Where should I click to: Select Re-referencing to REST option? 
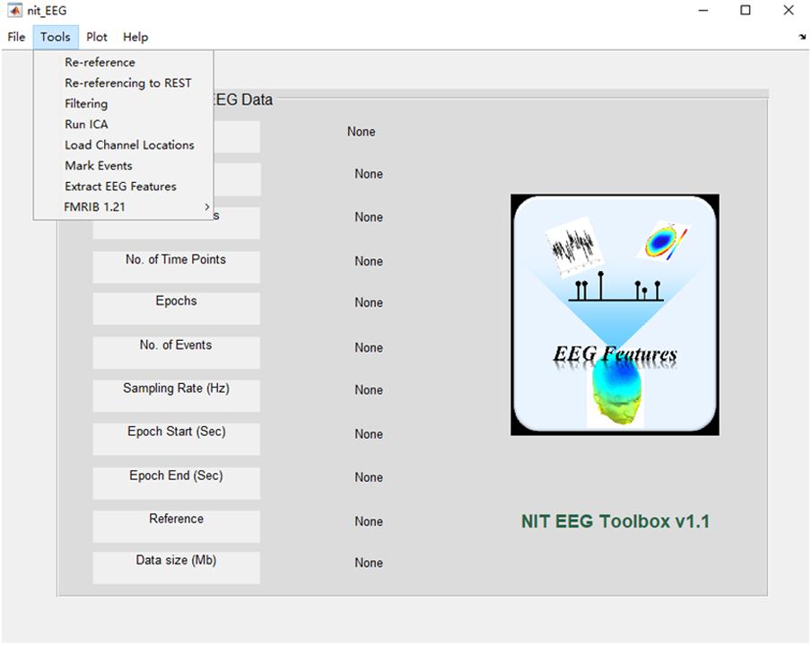click(x=123, y=83)
